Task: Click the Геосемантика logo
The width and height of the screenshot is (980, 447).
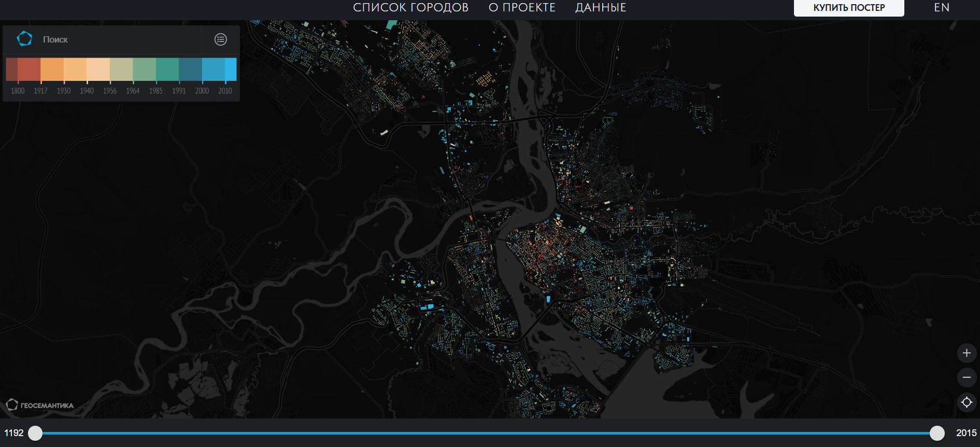Action: (40, 405)
